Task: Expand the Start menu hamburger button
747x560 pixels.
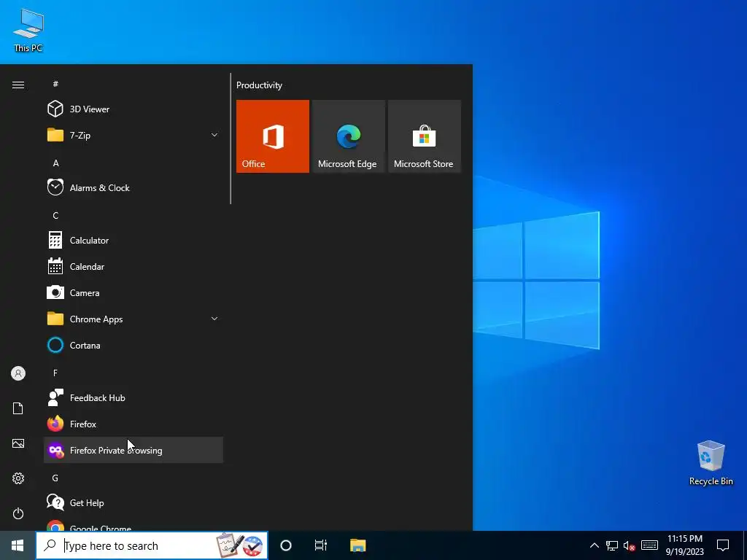Action: point(18,85)
